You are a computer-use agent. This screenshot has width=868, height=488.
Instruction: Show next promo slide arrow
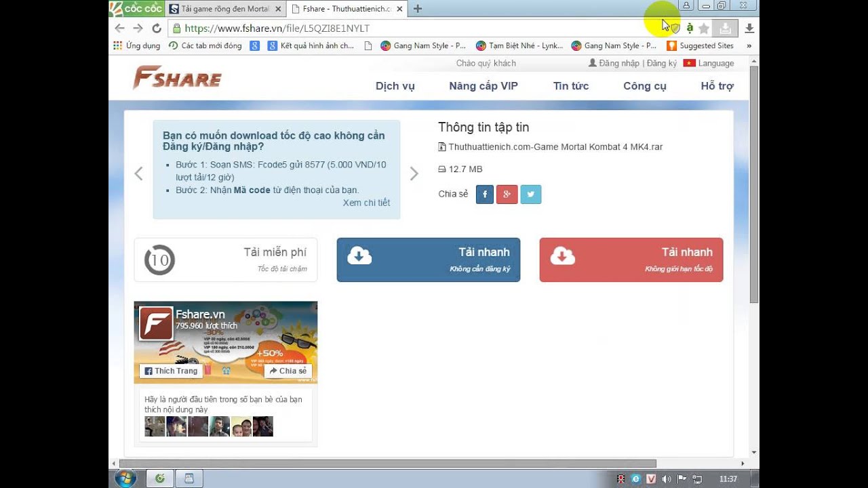414,174
